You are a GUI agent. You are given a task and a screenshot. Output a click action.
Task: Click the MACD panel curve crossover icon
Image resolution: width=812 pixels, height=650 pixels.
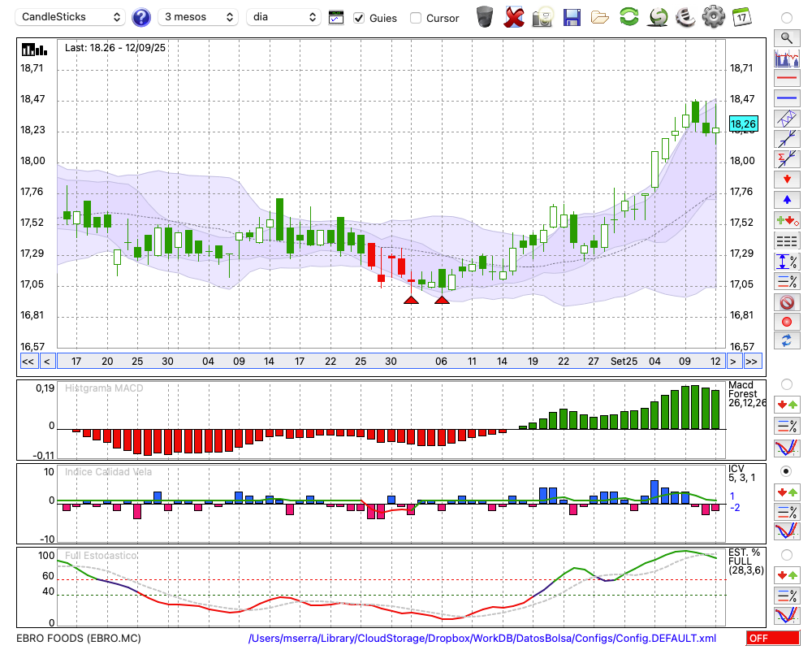[787, 448]
